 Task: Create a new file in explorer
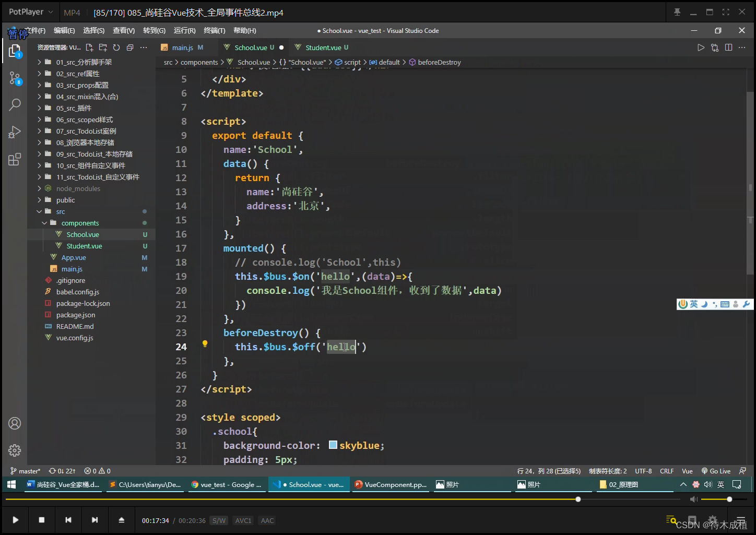point(89,47)
